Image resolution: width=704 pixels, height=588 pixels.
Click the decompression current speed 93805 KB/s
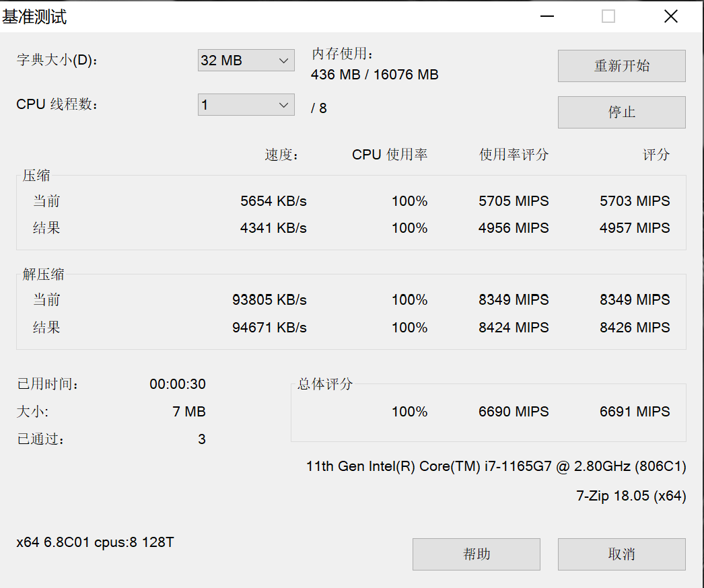(269, 300)
